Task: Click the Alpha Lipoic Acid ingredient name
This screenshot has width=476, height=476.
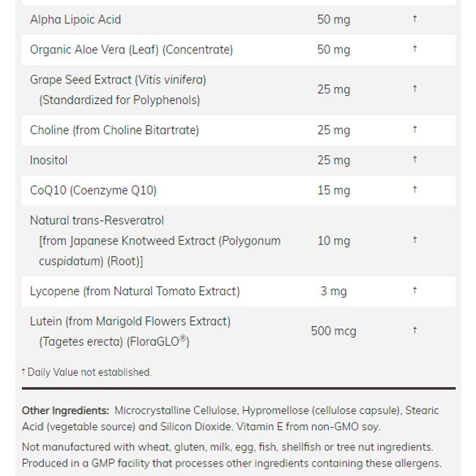Action: click(x=75, y=20)
